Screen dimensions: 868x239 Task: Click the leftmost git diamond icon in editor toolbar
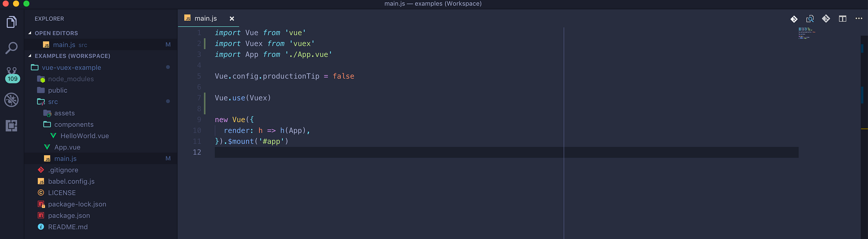click(x=794, y=19)
